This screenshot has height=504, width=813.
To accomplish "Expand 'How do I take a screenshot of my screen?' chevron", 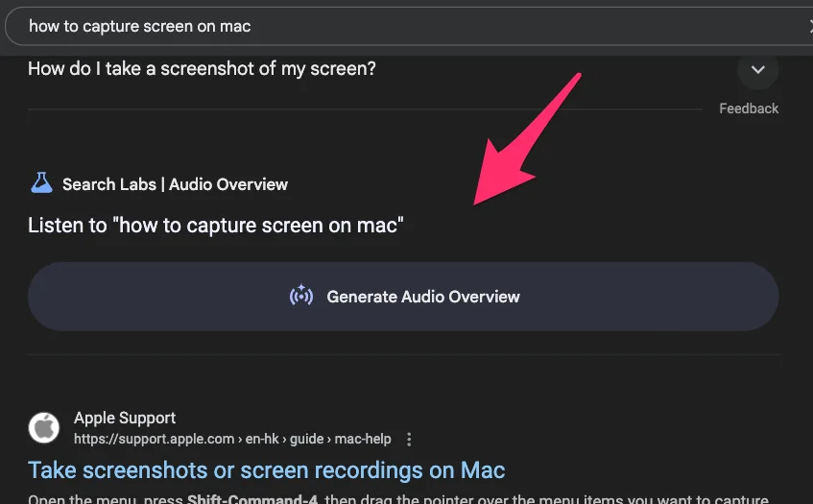I will pyautogui.click(x=758, y=69).
